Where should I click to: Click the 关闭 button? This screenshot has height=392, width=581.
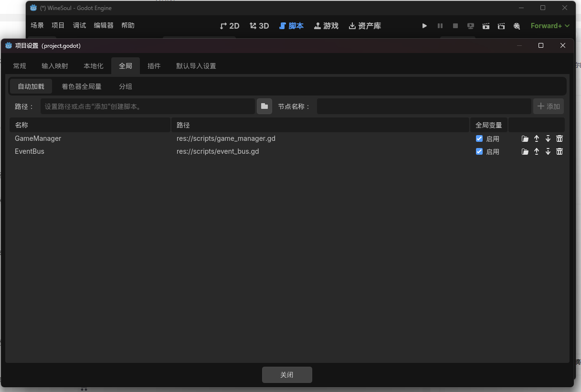pyautogui.click(x=287, y=375)
